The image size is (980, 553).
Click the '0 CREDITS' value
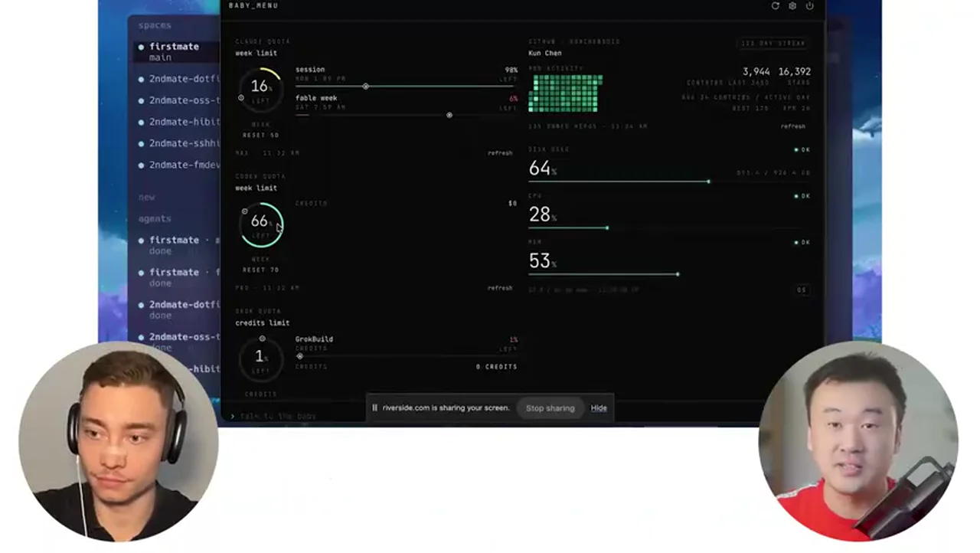click(x=496, y=367)
